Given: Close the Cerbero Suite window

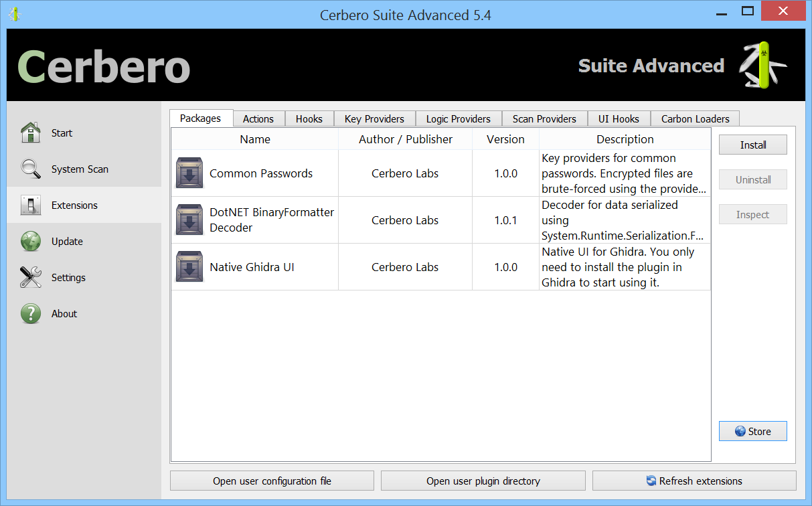Looking at the screenshot, I should point(785,10).
